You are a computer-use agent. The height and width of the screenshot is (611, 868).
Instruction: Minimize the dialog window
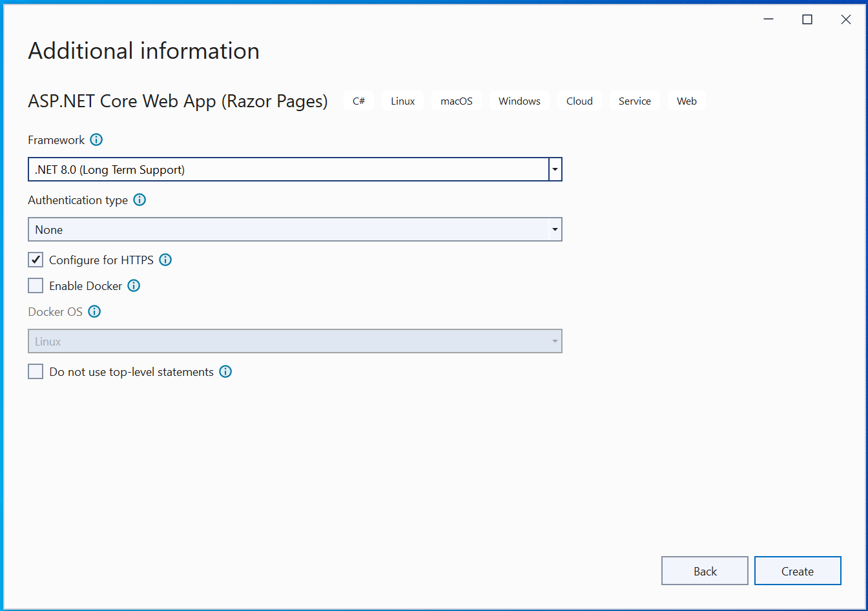click(769, 19)
